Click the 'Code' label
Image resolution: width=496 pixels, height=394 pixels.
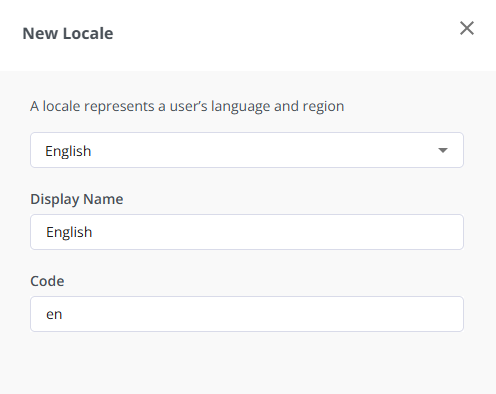(x=47, y=281)
